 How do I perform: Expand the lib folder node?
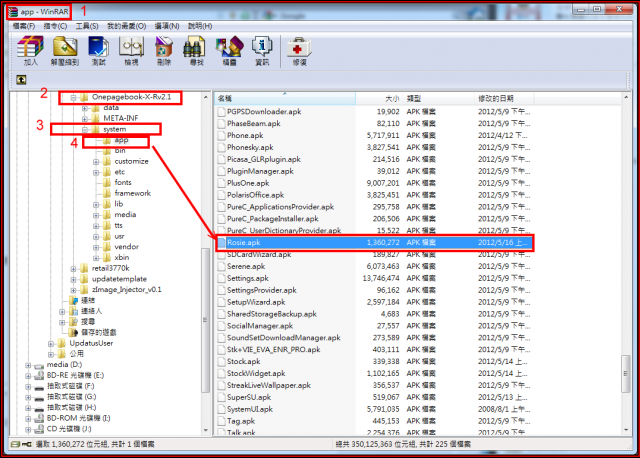coord(96,205)
